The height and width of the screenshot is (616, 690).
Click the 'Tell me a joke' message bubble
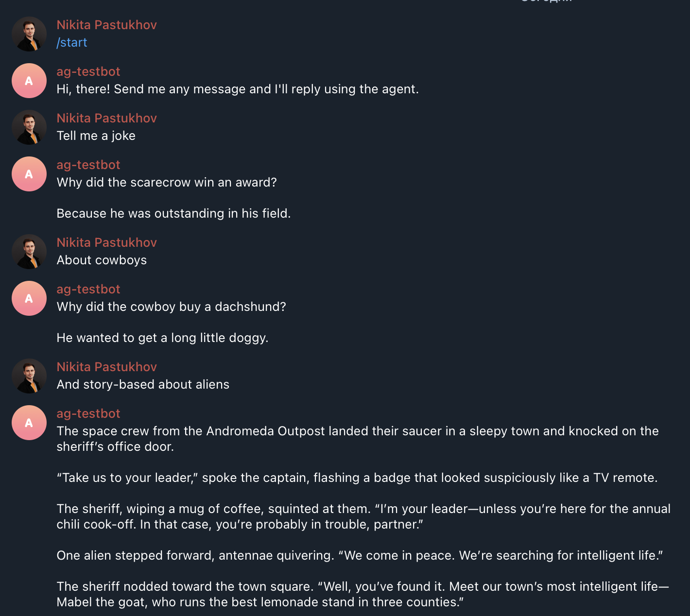[96, 136]
